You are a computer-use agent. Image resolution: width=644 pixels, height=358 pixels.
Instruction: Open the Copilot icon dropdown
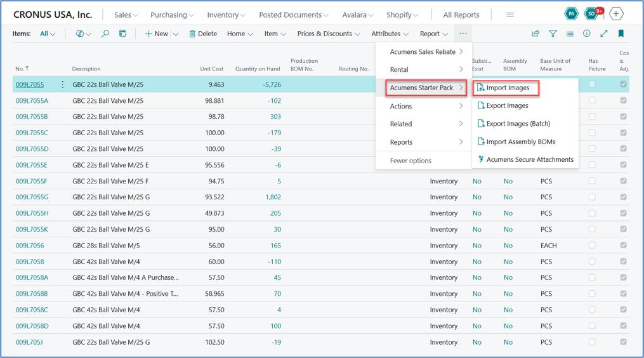(x=83, y=34)
